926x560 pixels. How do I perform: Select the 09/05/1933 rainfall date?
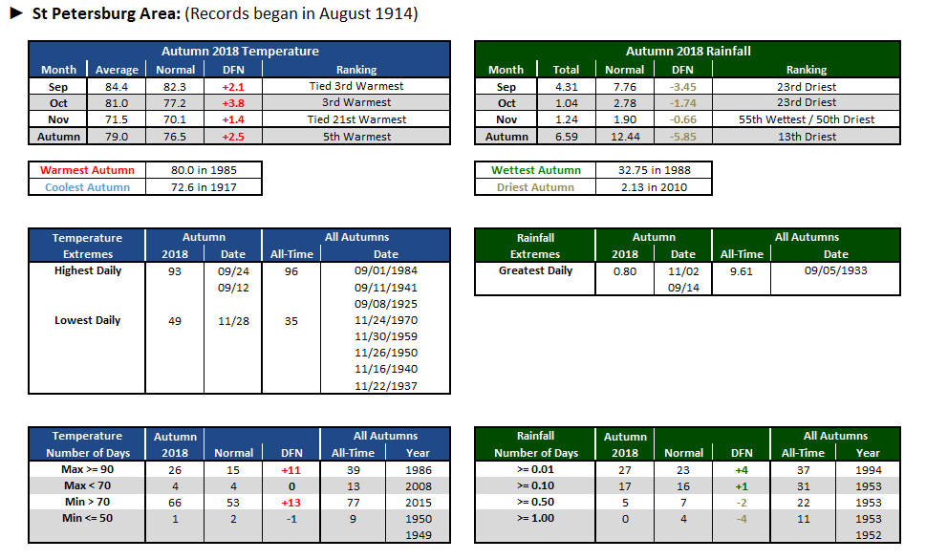[x=835, y=270]
